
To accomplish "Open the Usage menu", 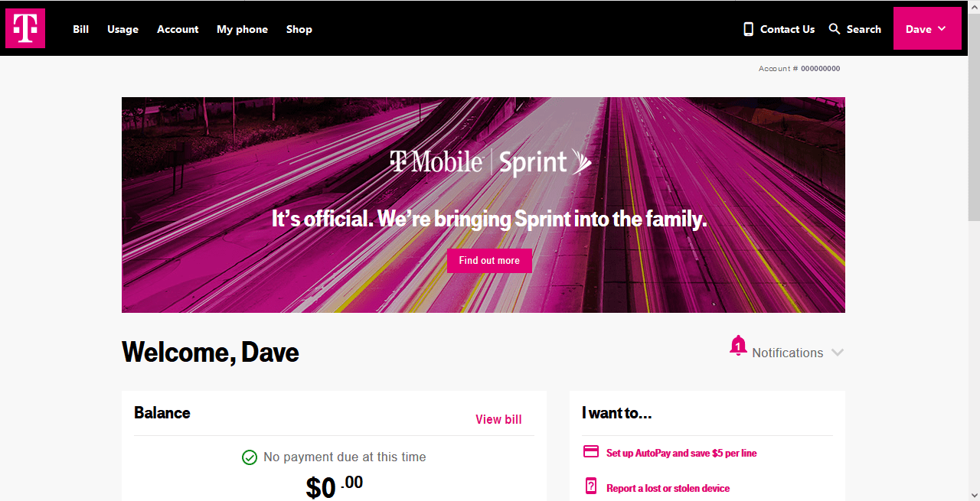I will coord(122,29).
